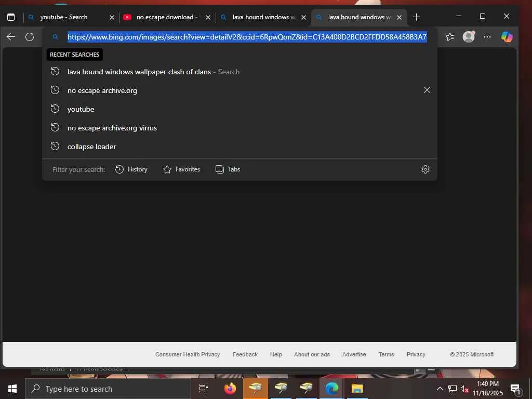The image size is (532, 399).
Task: Open the Feedback link
Action: click(x=245, y=354)
